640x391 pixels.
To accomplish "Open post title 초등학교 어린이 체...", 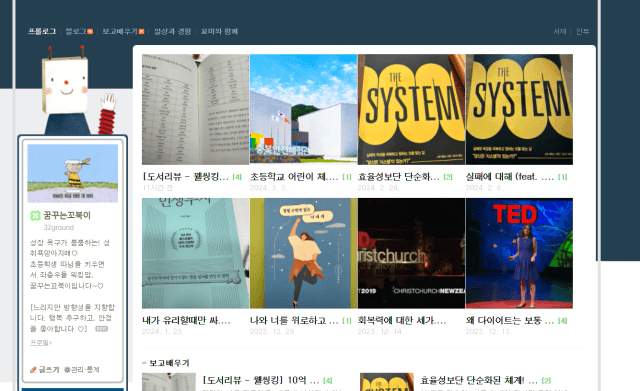I will (x=294, y=177).
